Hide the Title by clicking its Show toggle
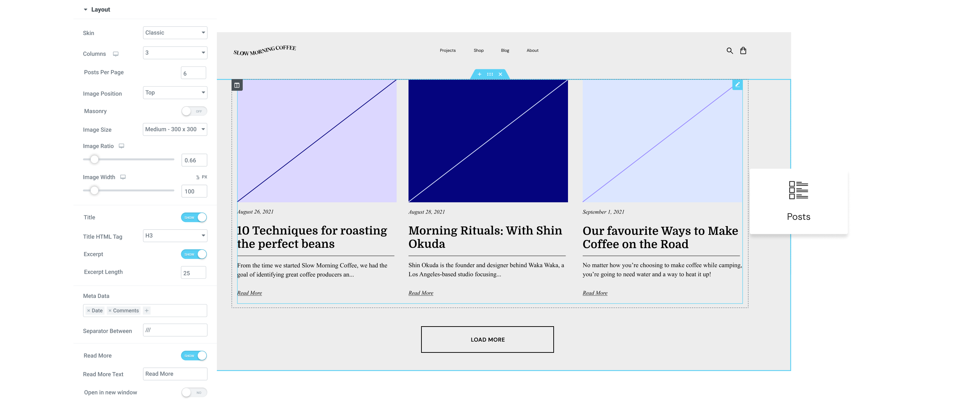This screenshot has height=406, width=980. click(x=194, y=217)
